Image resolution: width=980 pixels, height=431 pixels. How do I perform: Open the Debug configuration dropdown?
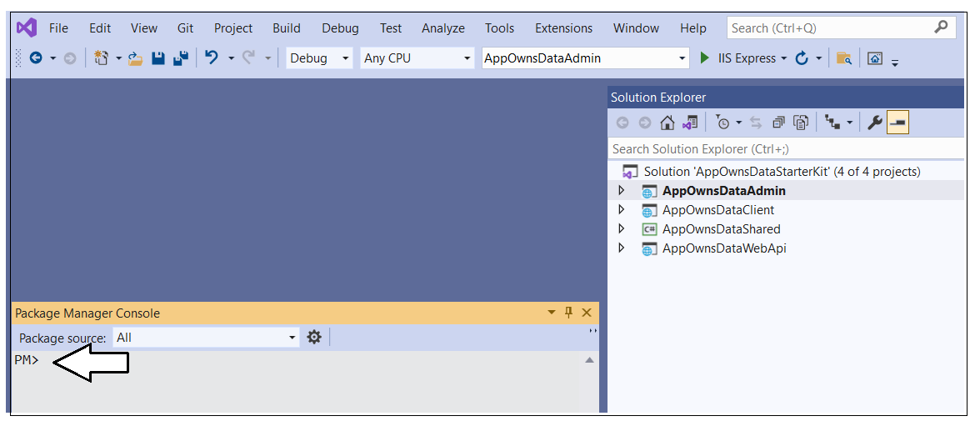(x=346, y=58)
